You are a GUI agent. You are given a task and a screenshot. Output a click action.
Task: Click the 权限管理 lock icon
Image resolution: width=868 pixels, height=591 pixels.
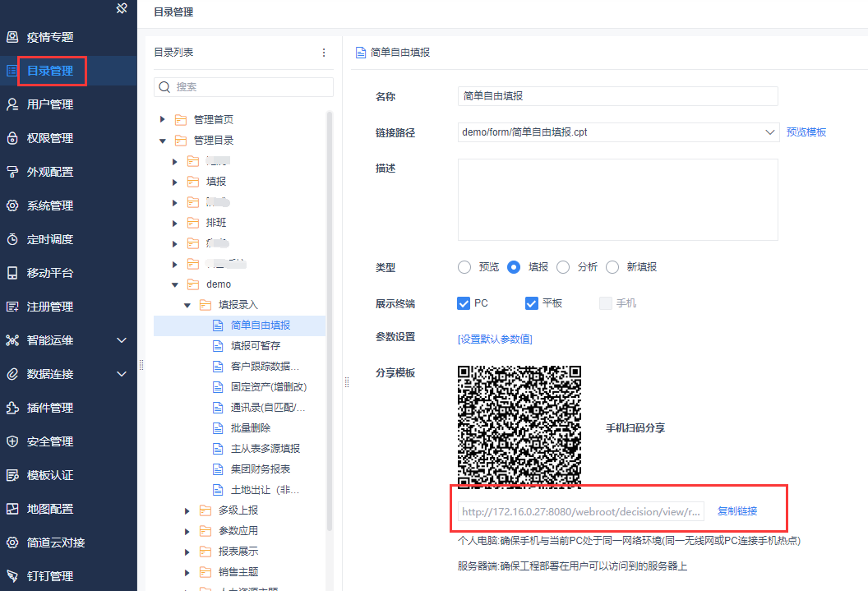(12, 138)
